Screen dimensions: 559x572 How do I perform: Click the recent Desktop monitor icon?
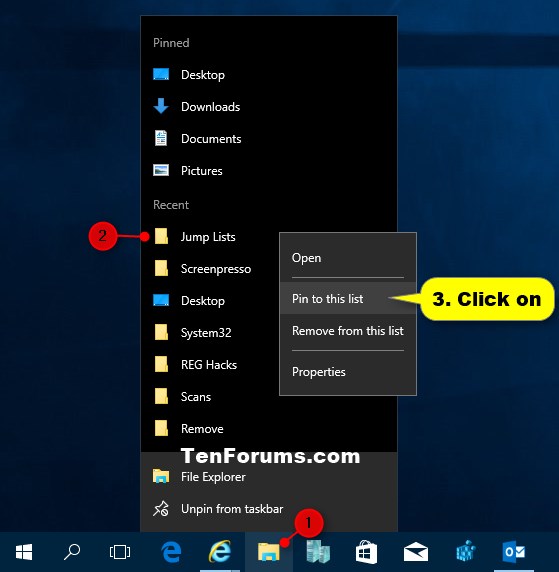(161, 300)
